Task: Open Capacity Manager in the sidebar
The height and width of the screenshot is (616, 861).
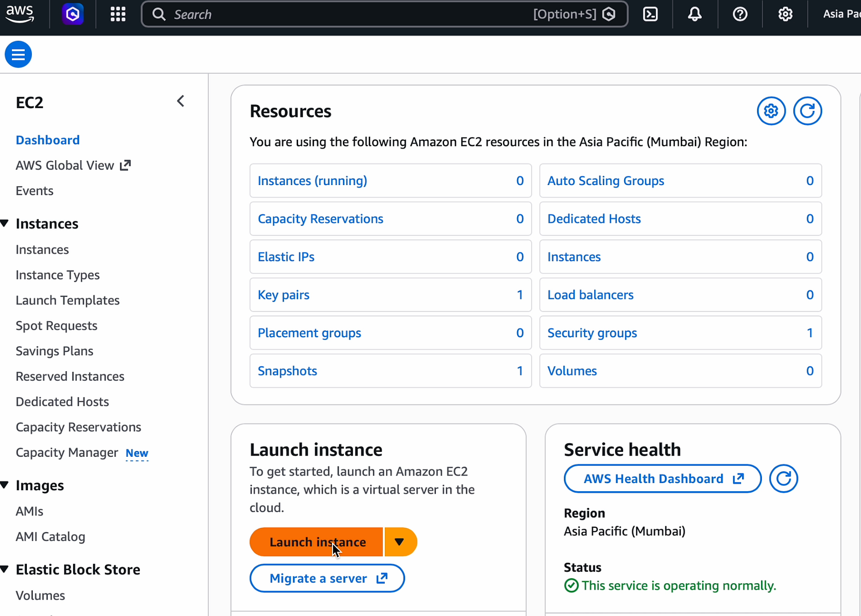Action: 67,452
